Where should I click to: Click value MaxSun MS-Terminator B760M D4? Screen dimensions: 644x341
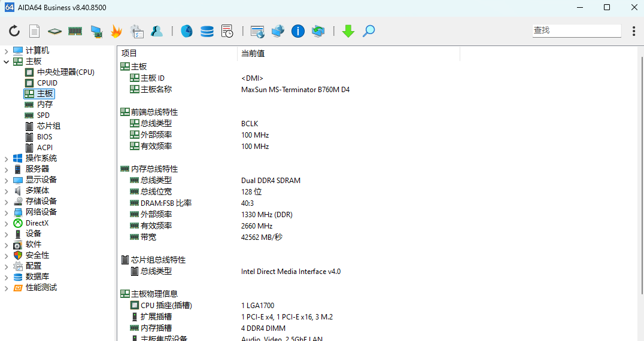(295, 90)
